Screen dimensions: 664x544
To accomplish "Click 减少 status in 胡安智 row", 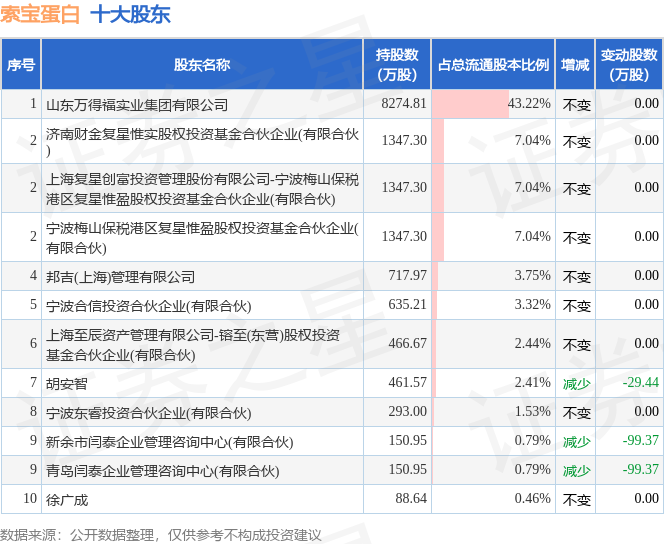I will coord(576,383).
